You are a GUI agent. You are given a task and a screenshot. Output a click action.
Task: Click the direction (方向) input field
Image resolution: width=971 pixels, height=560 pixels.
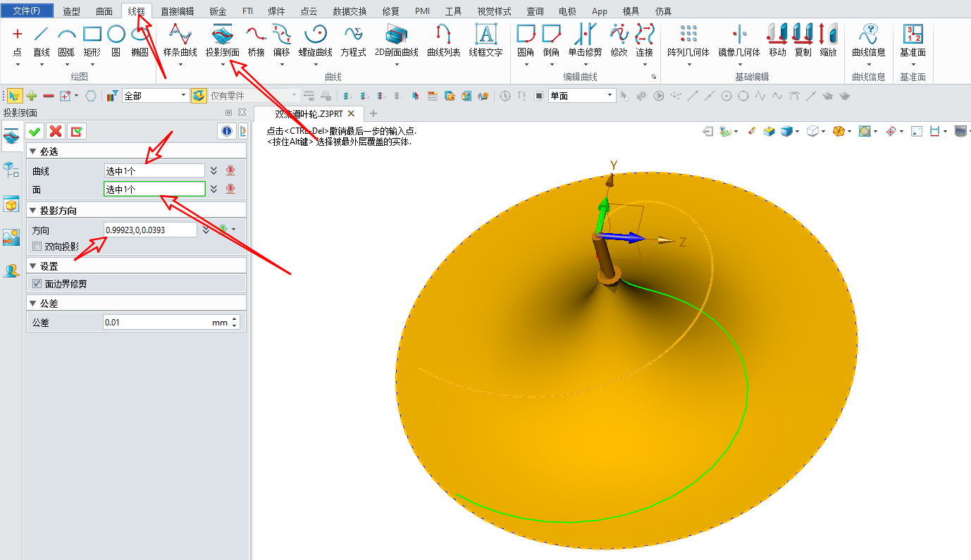click(x=149, y=230)
